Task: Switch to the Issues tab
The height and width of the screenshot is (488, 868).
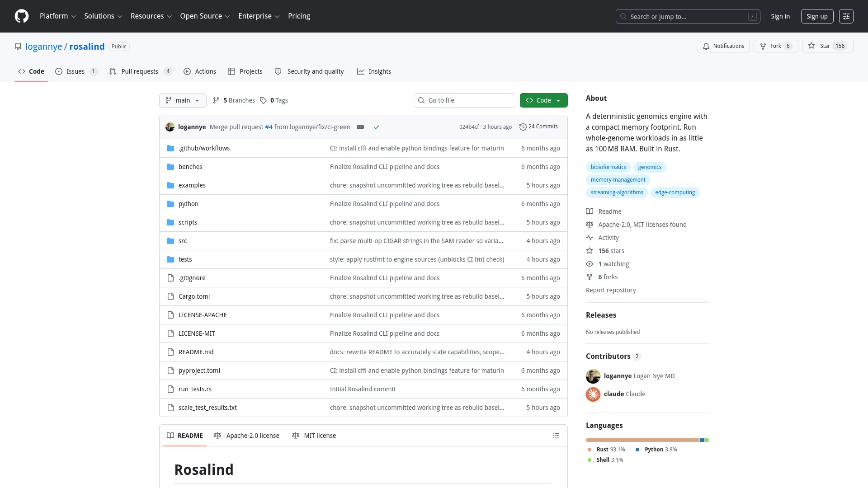Action: pyautogui.click(x=76, y=71)
